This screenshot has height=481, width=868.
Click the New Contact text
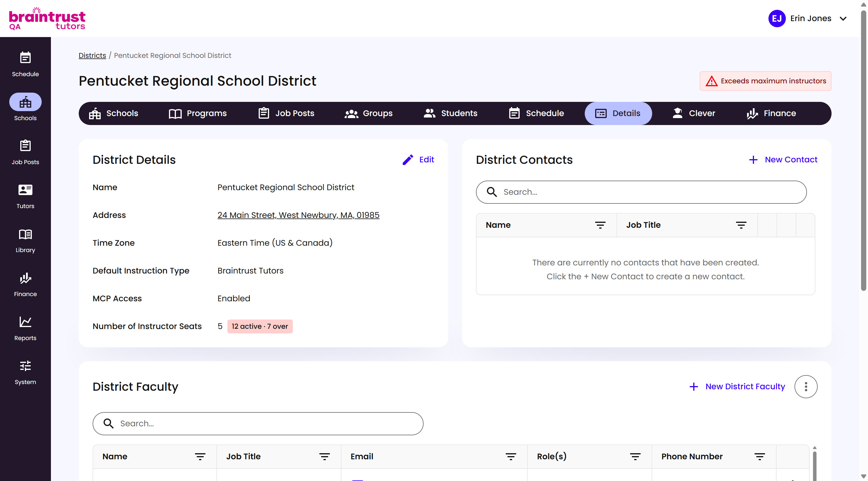pyautogui.click(x=791, y=159)
